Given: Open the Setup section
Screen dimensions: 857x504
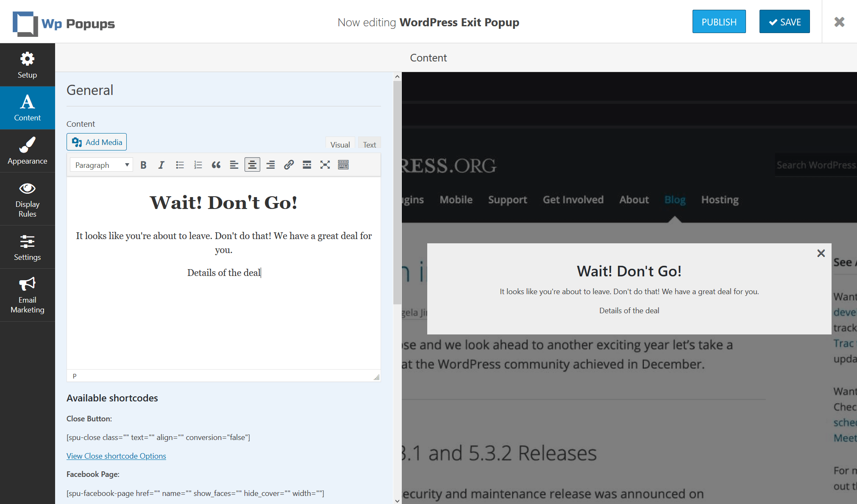Looking at the screenshot, I should [27, 64].
